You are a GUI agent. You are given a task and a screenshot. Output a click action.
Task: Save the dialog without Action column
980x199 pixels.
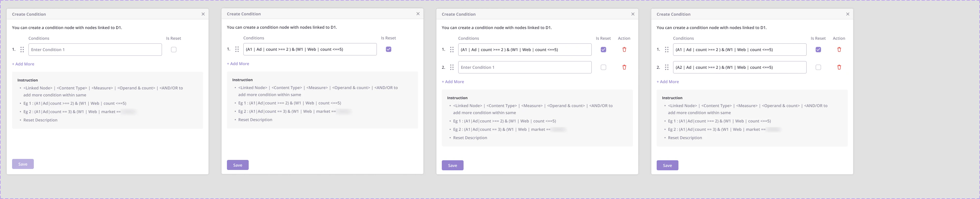click(x=238, y=165)
